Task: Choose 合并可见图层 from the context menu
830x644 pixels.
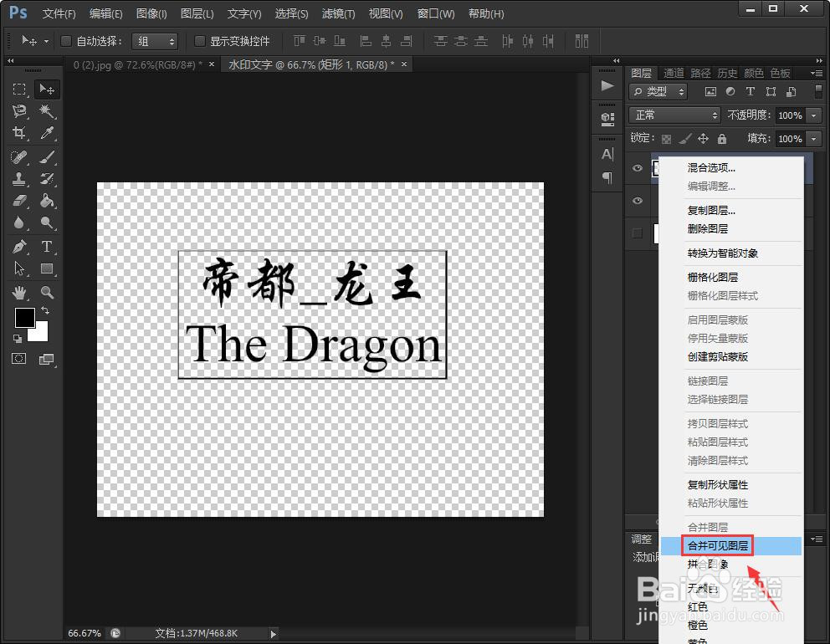Action: click(717, 544)
